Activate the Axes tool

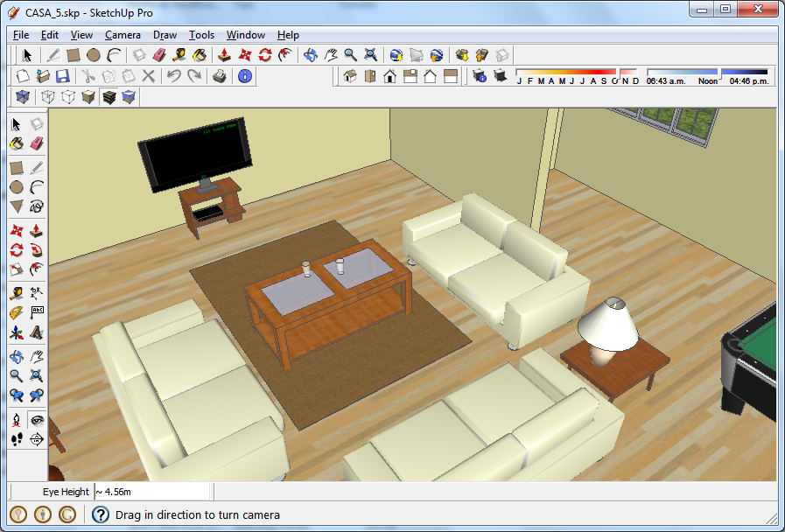click(17, 332)
